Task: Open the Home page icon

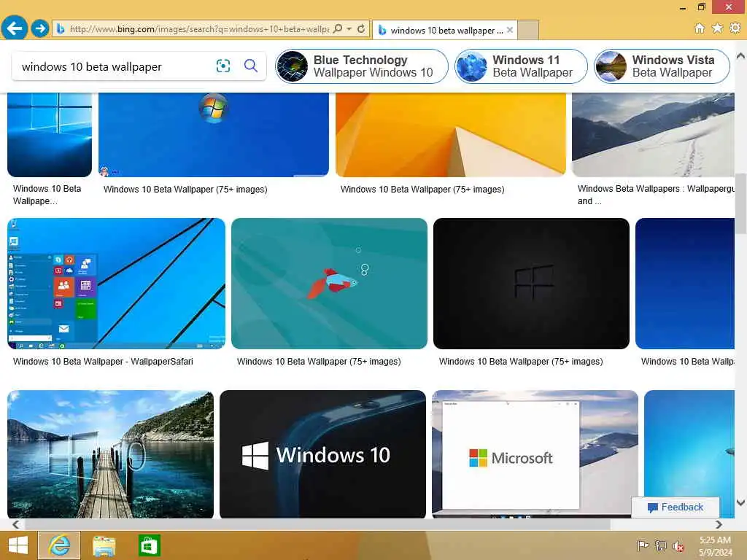Action: [700, 28]
